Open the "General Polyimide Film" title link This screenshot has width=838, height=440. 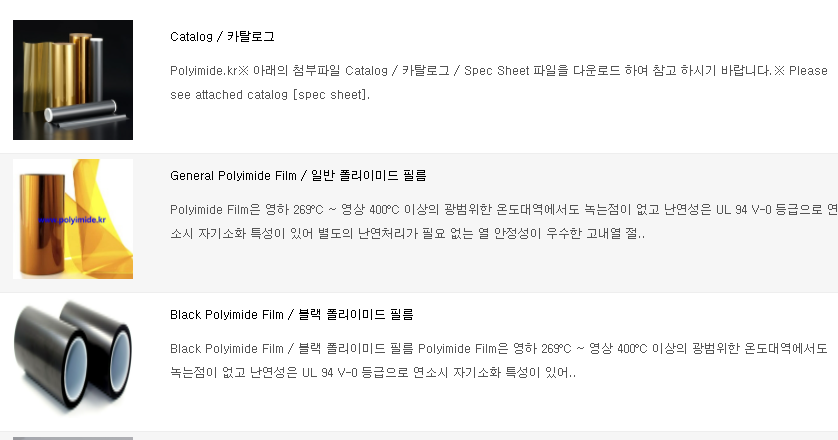(233, 176)
